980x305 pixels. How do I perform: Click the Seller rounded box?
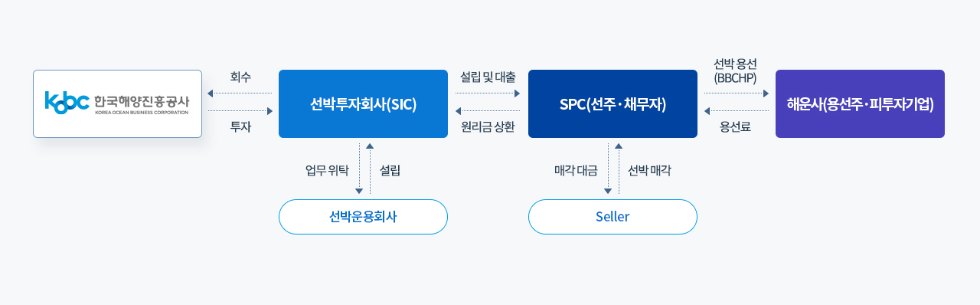click(x=612, y=217)
